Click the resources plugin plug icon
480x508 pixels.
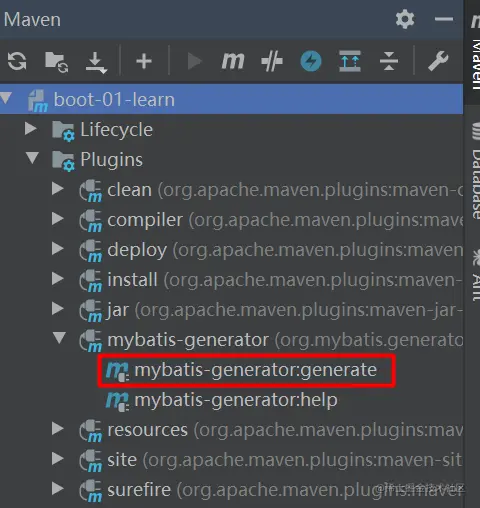click(91, 431)
